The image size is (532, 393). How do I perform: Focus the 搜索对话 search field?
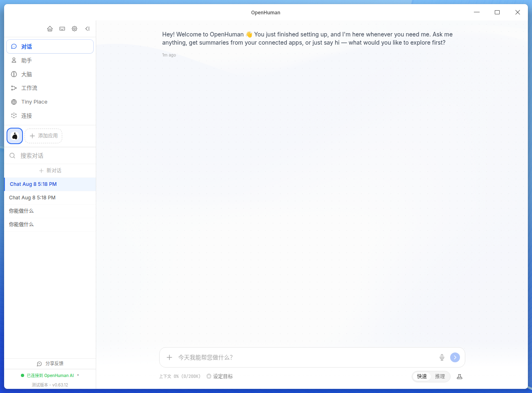click(x=50, y=156)
